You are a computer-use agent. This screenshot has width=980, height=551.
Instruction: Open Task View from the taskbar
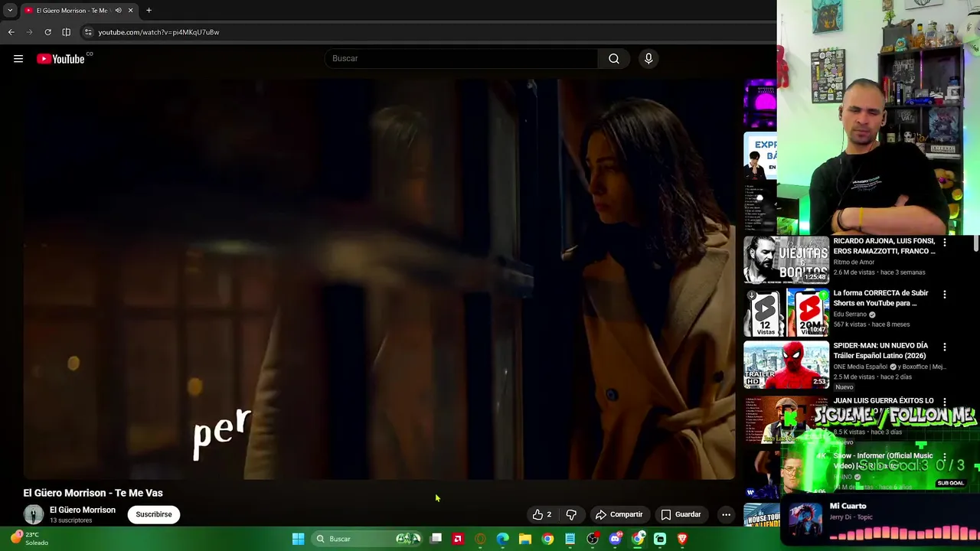(436, 539)
